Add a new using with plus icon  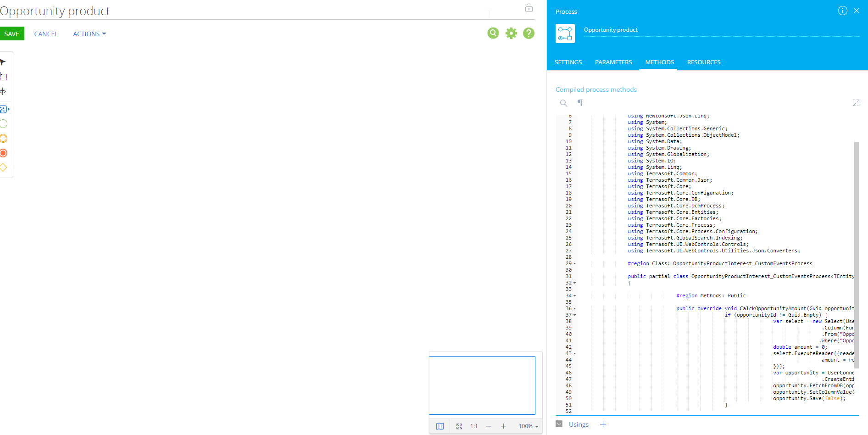(603, 424)
